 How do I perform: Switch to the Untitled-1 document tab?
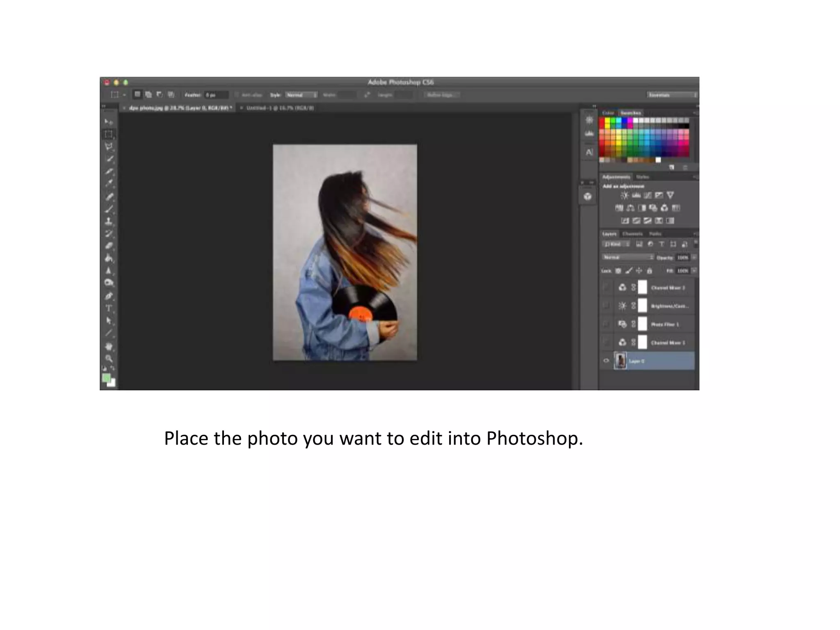pyautogui.click(x=280, y=108)
